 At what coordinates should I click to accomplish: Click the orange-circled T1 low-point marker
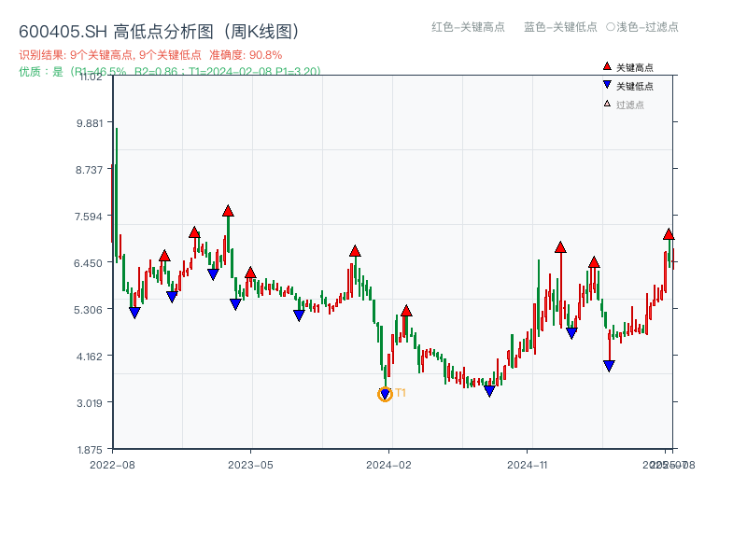[x=385, y=394]
